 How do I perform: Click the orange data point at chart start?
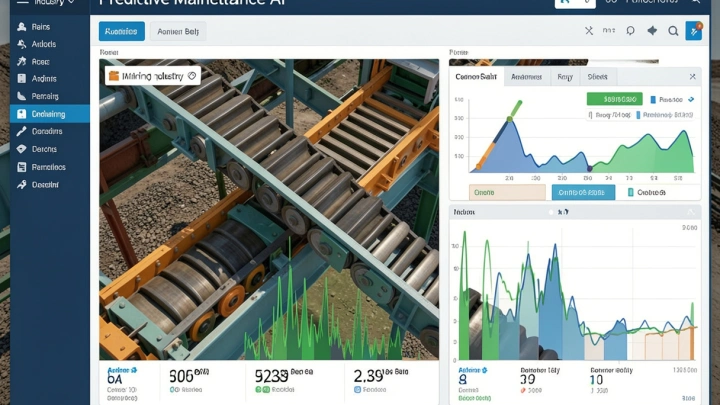[478, 167]
